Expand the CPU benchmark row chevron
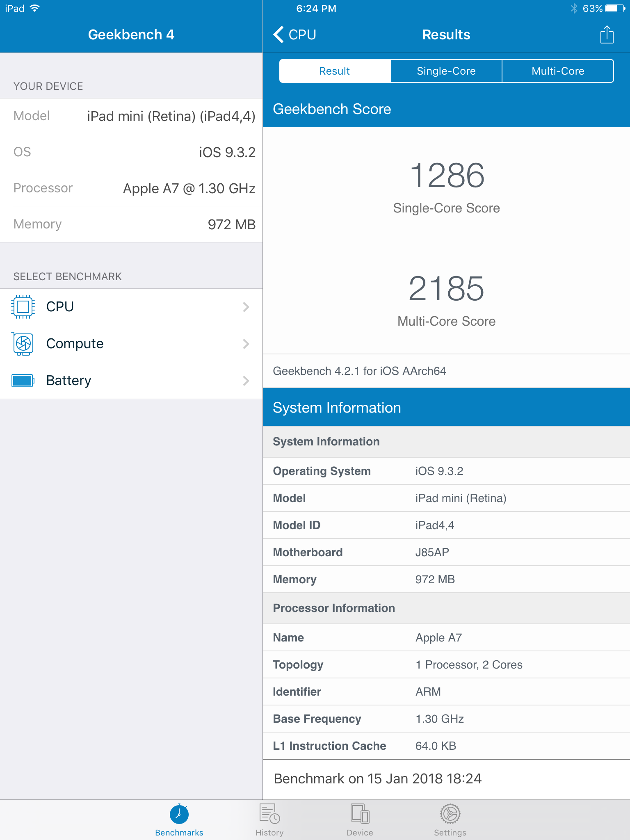 coord(246,307)
